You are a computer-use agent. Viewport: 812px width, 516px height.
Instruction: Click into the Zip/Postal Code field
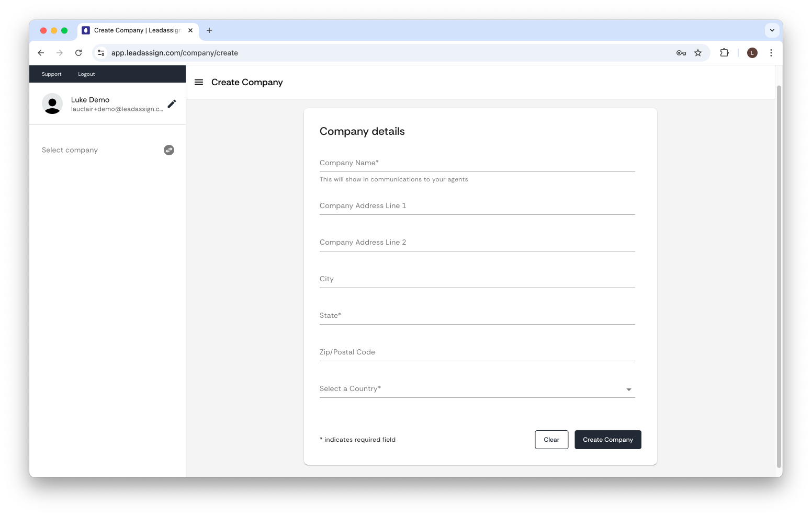[477, 352]
